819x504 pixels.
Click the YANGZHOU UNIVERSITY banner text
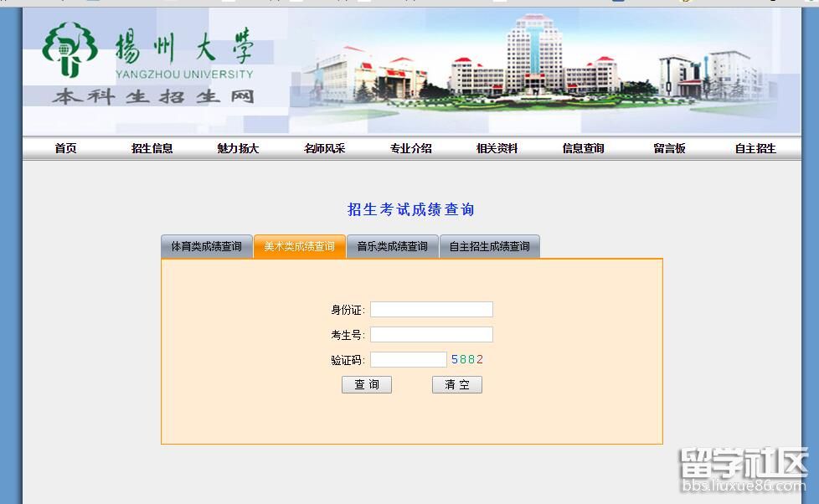click(x=184, y=75)
